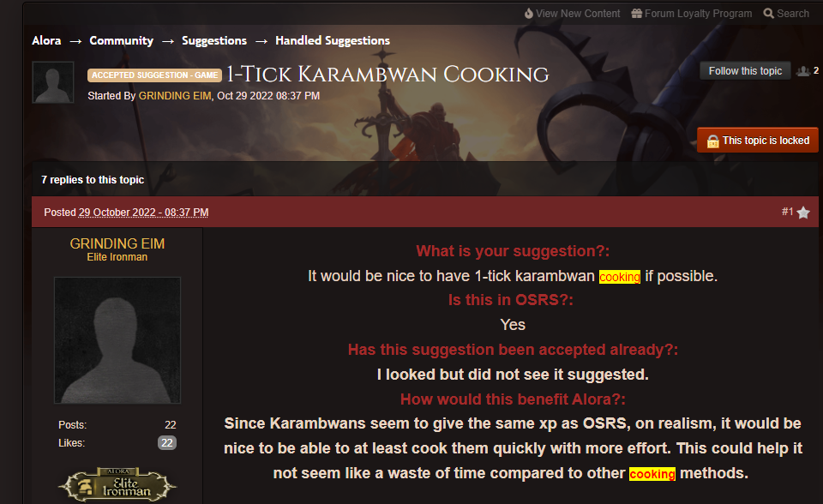
Task: Click the Accepted Suggestion - Game tag
Action: point(155,75)
